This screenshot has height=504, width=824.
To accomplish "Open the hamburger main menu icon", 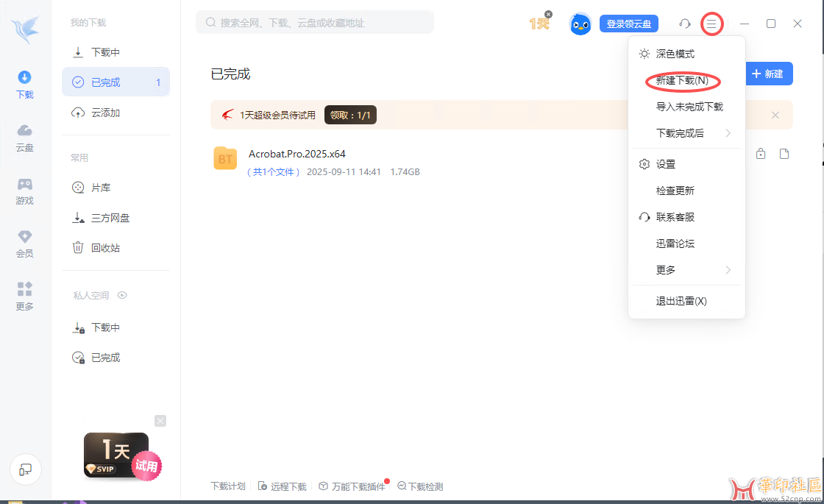I will [x=711, y=24].
